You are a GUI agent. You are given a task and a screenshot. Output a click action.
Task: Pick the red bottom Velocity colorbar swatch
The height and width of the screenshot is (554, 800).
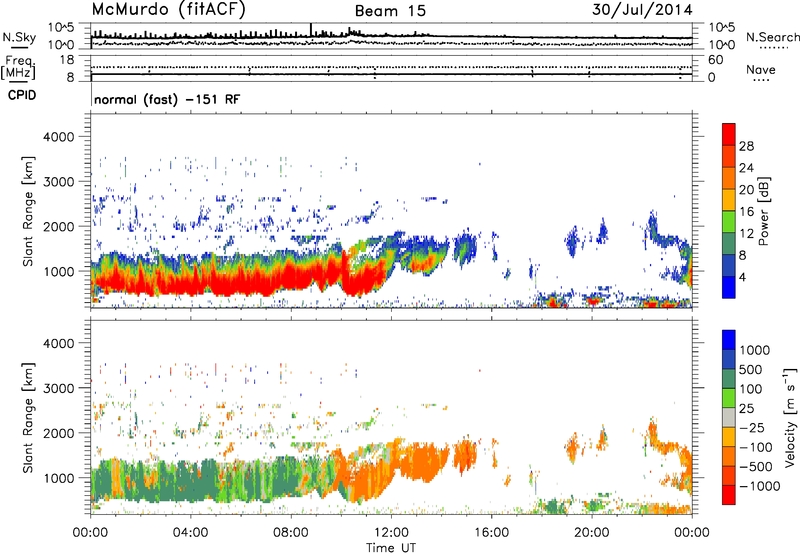tap(729, 495)
